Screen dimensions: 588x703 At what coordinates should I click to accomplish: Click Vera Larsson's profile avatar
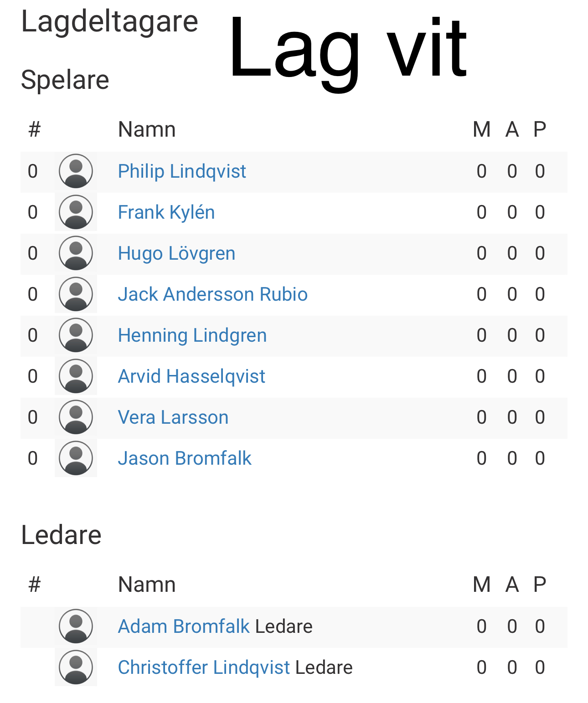coord(76,417)
